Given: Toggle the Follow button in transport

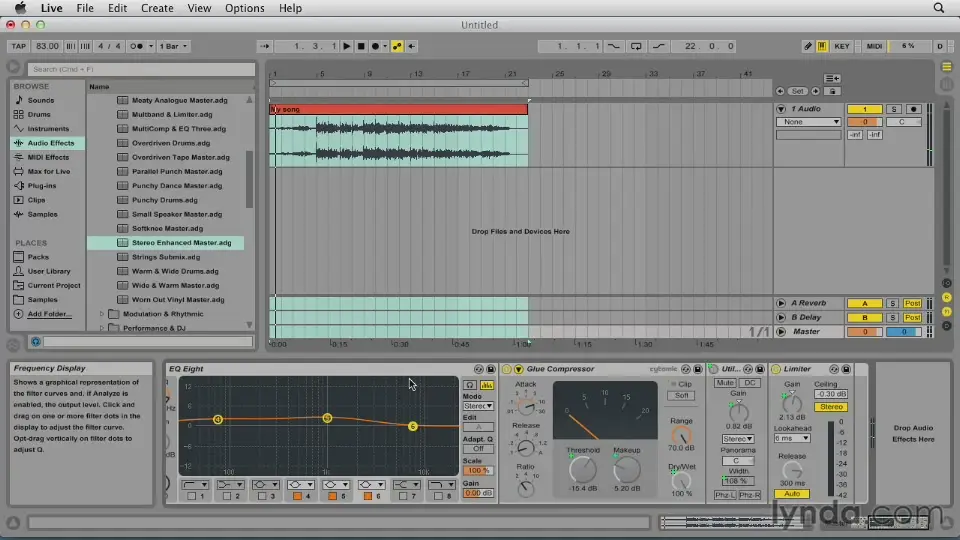Looking at the screenshot, I should pyautogui.click(x=264, y=46).
